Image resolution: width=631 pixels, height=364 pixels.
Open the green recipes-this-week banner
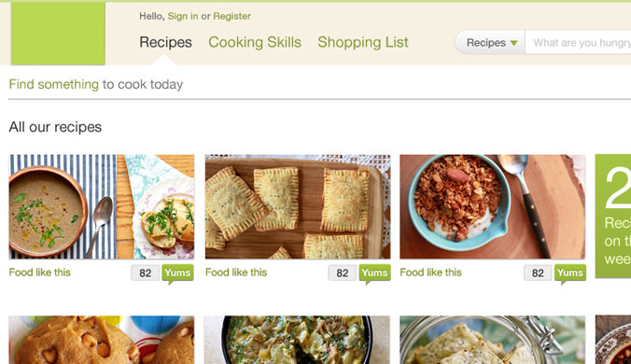613,216
